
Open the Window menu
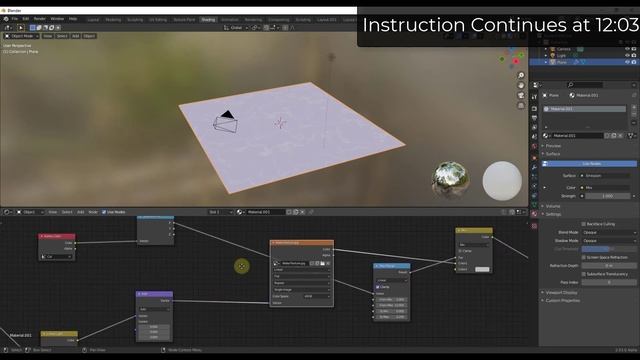point(57,19)
